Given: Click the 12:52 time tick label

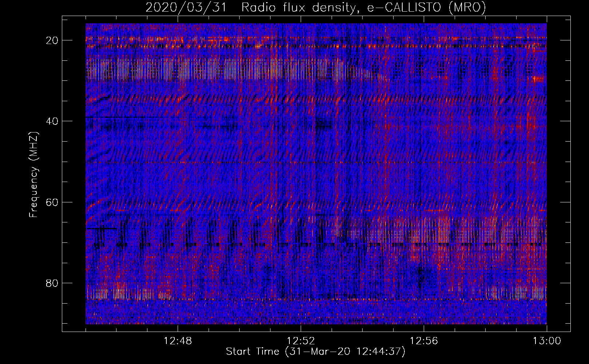Looking at the screenshot, I should (x=301, y=341).
